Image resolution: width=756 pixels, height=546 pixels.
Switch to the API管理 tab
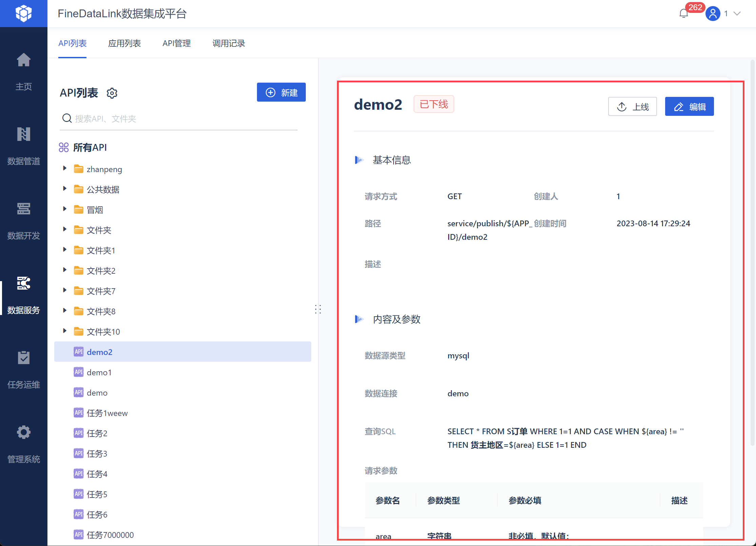coord(177,43)
